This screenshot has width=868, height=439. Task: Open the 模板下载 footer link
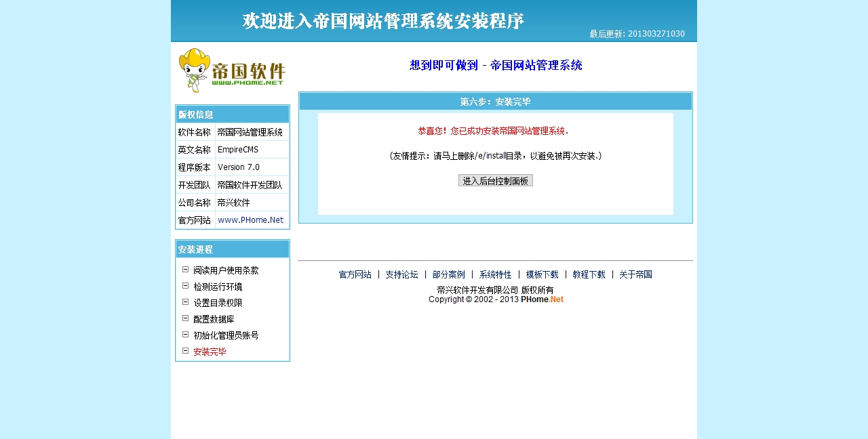542,274
